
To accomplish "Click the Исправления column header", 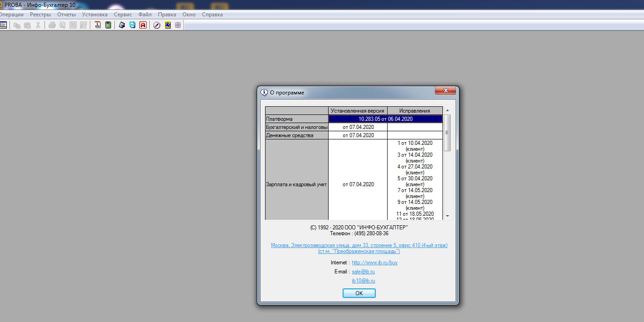I will click(415, 111).
